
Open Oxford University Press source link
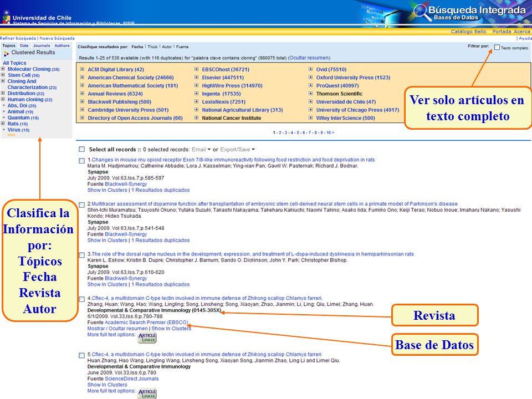353,78
